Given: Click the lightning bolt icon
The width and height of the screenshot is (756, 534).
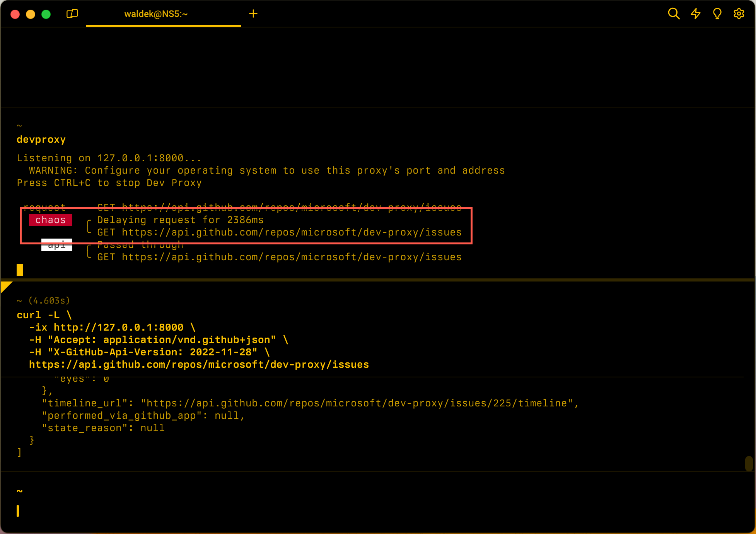Looking at the screenshot, I should pyautogui.click(x=696, y=14).
